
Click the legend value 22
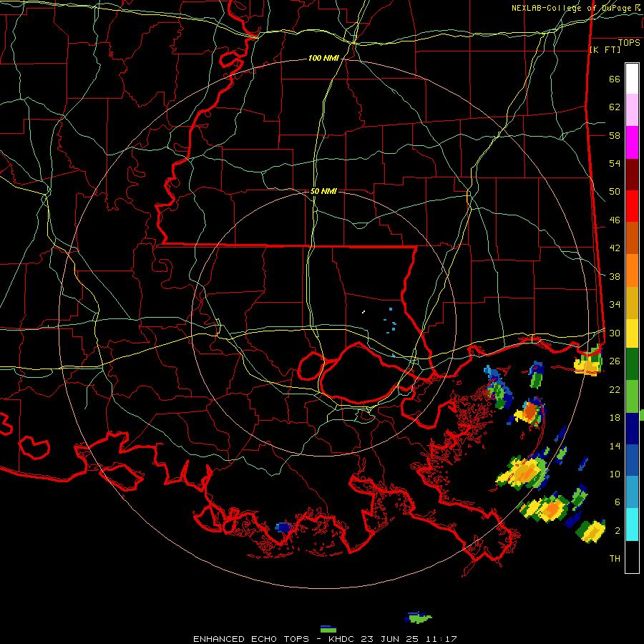(615, 389)
